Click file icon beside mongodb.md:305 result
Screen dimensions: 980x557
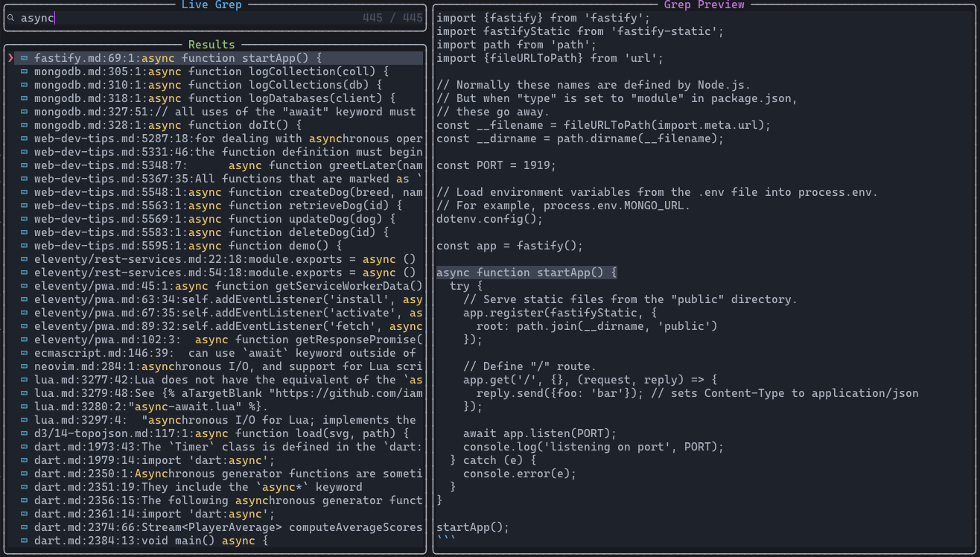pos(25,71)
